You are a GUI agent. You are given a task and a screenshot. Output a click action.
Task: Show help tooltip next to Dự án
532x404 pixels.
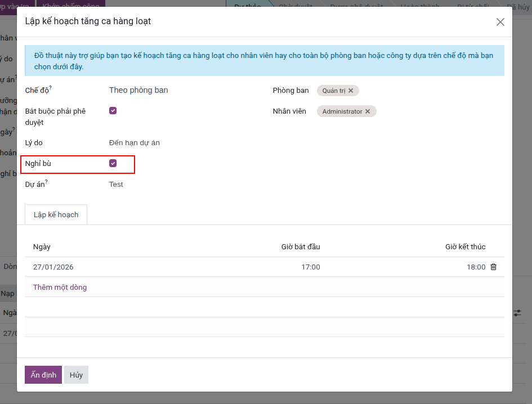[x=46, y=182]
